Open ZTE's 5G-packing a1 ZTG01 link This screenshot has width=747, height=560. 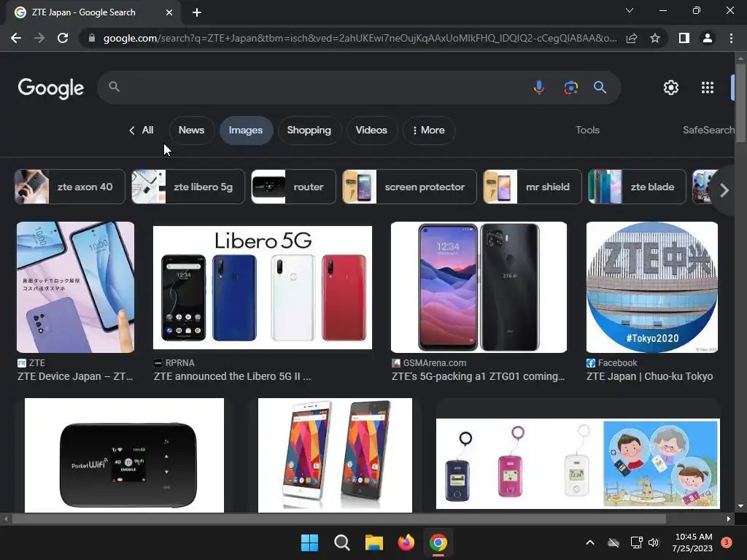(x=479, y=376)
